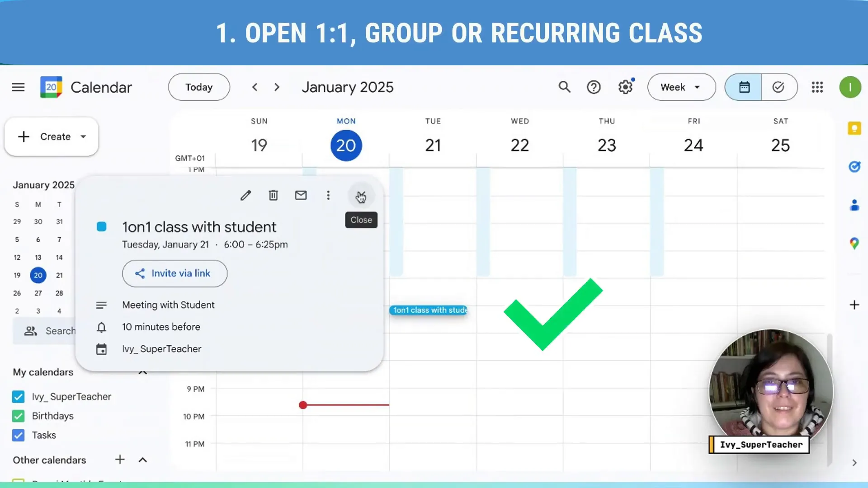Image resolution: width=868 pixels, height=488 pixels.
Task: Click the edit pencil icon
Action: point(245,195)
